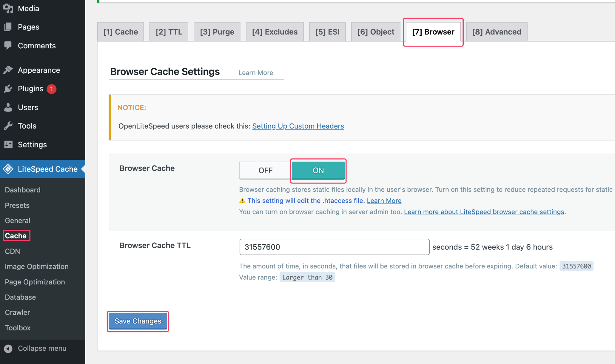Screen dimensions: 615x364
Task: Switch Browser Cache to ON
Action: click(318, 170)
